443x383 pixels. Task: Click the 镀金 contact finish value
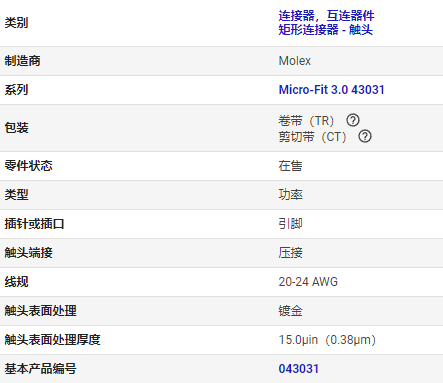tap(290, 311)
